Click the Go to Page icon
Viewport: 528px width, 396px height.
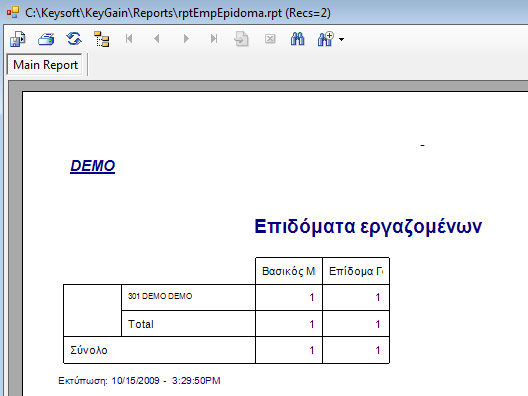tap(241, 39)
